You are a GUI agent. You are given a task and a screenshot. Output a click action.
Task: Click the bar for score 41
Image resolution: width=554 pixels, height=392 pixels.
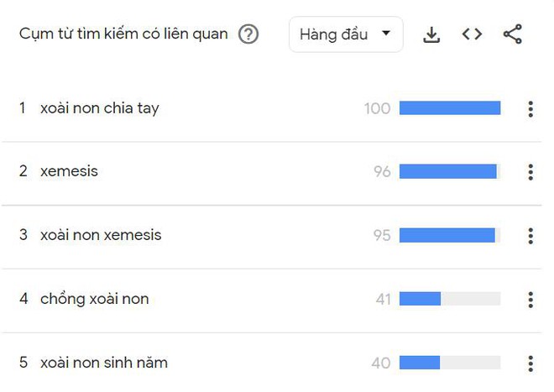(x=421, y=299)
